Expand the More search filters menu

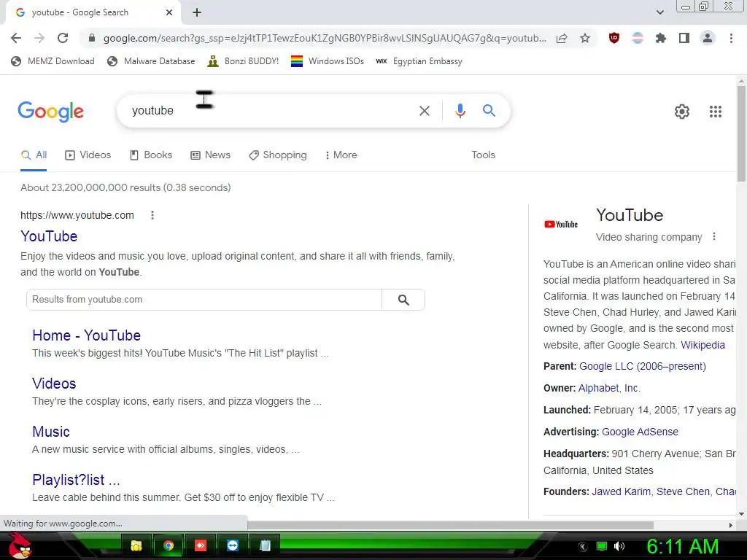tap(341, 155)
